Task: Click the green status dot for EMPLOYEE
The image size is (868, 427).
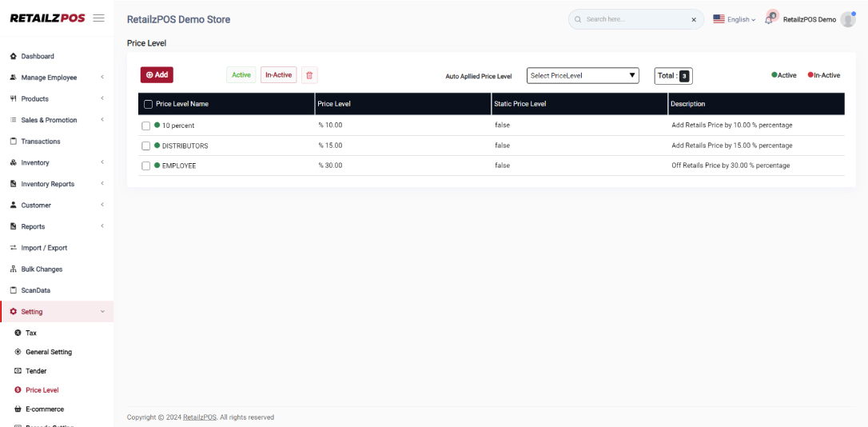Action: pyautogui.click(x=157, y=166)
